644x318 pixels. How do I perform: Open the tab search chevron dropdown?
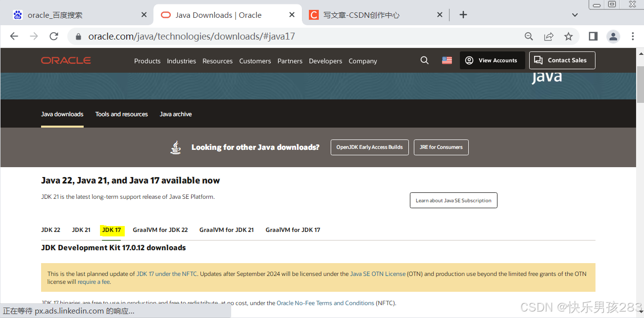(575, 15)
